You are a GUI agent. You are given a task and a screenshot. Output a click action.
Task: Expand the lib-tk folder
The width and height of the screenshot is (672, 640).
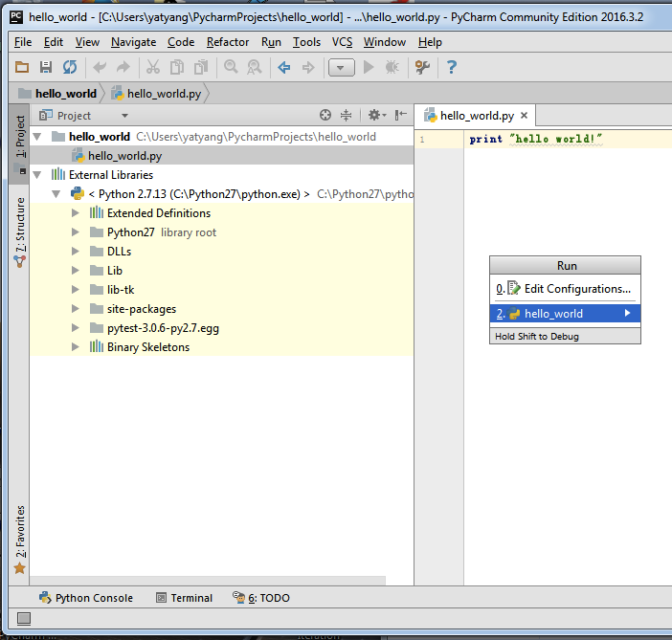[75, 290]
